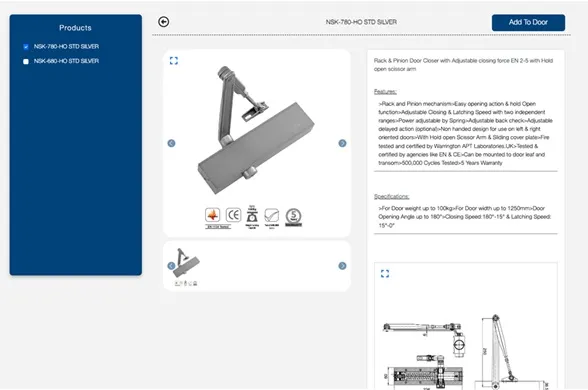588x390 pixels.
Task: Uncheck NSK-780-HO STD SILVER checkbox
Action: (26, 47)
